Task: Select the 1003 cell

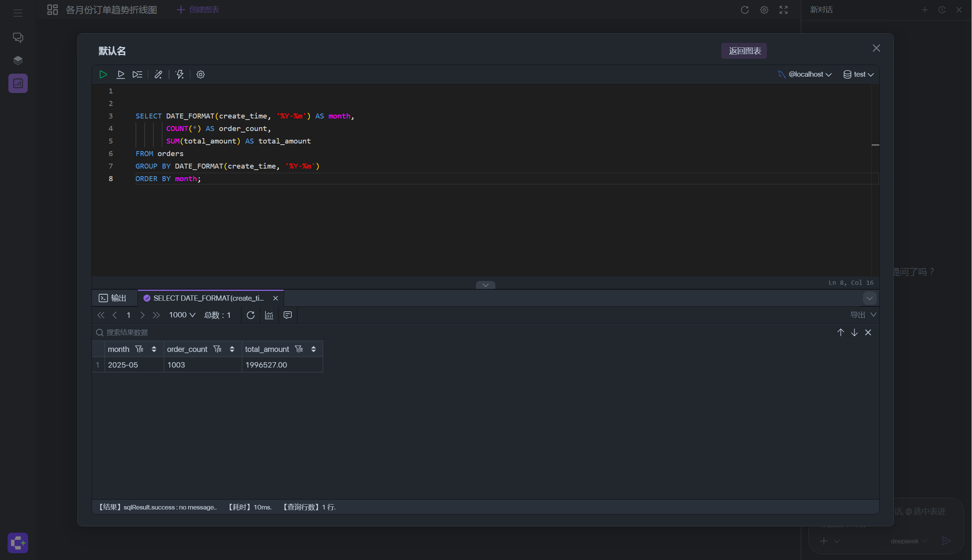Action: (x=203, y=364)
